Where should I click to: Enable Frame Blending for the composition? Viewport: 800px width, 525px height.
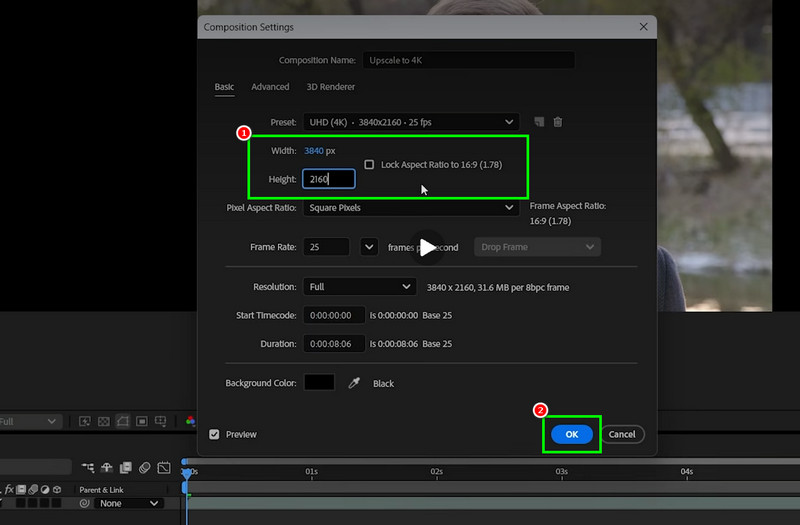[x=126, y=467]
